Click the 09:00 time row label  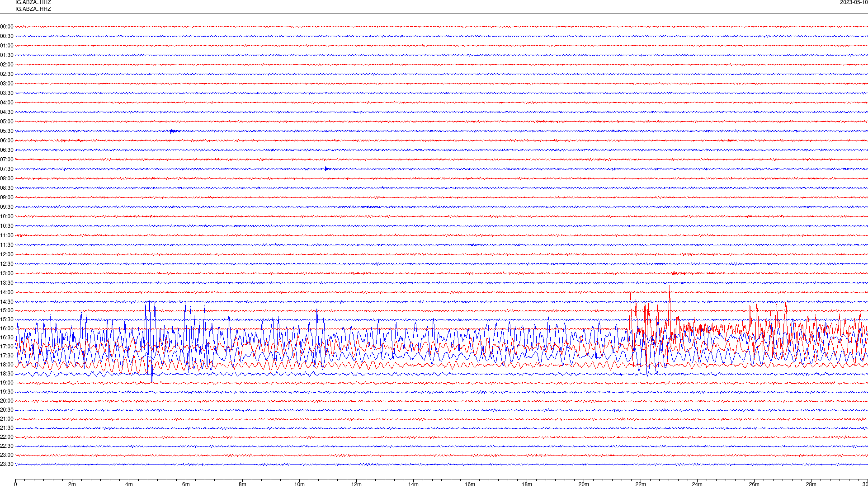pyautogui.click(x=7, y=197)
